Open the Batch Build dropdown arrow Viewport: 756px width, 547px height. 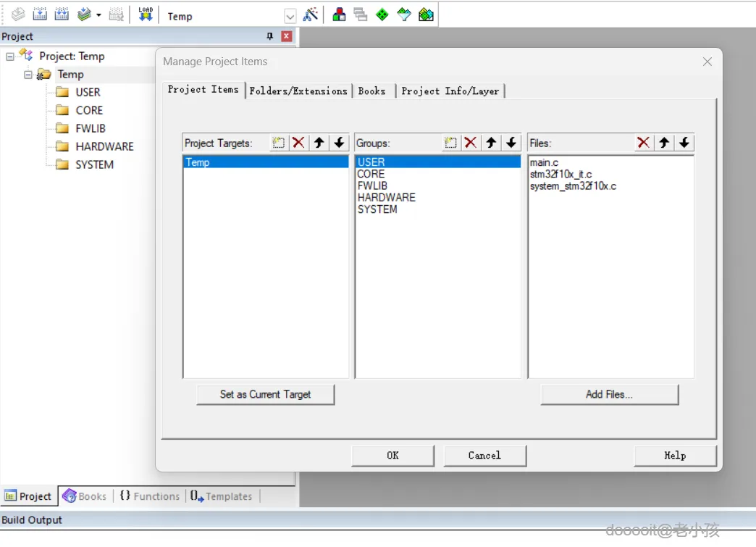[98, 15]
